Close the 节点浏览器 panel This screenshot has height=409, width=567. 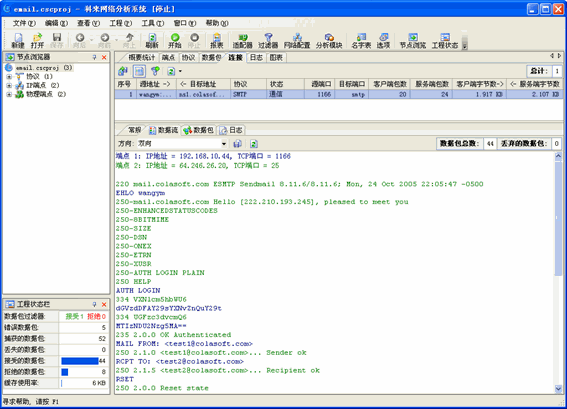104,57
